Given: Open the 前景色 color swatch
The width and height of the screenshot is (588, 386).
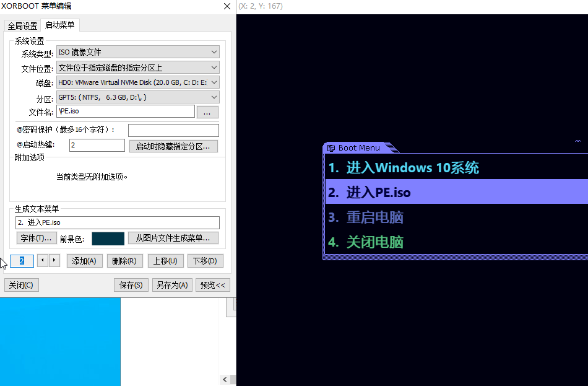Looking at the screenshot, I should [108, 239].
